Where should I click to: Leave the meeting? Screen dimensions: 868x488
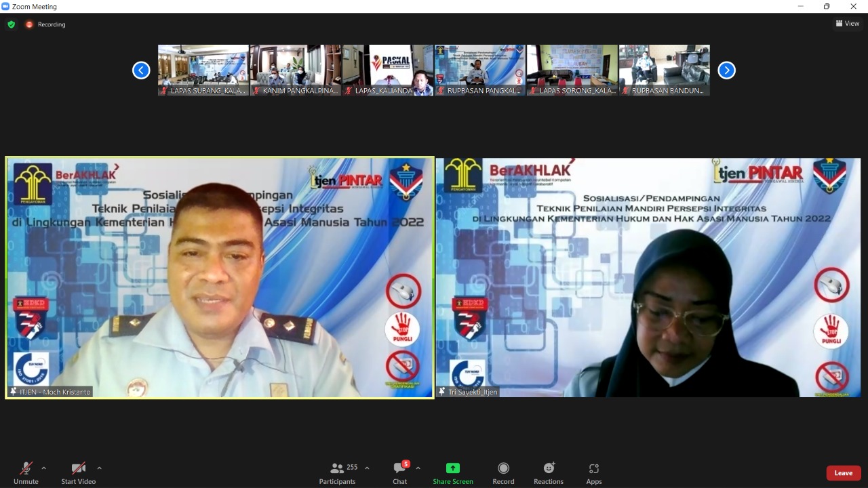(843, 473)
